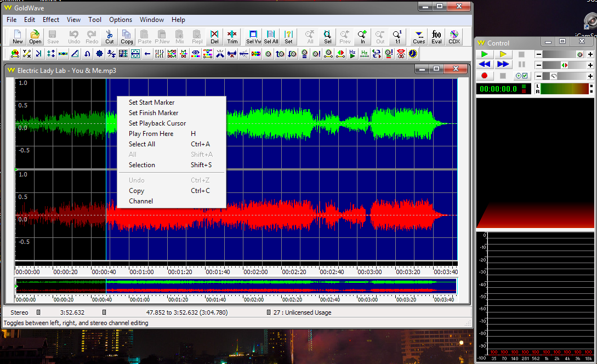Click the volume slider plus button
Image resolution: width=597 pixels, height=364 pixels.
click(590, 54)
